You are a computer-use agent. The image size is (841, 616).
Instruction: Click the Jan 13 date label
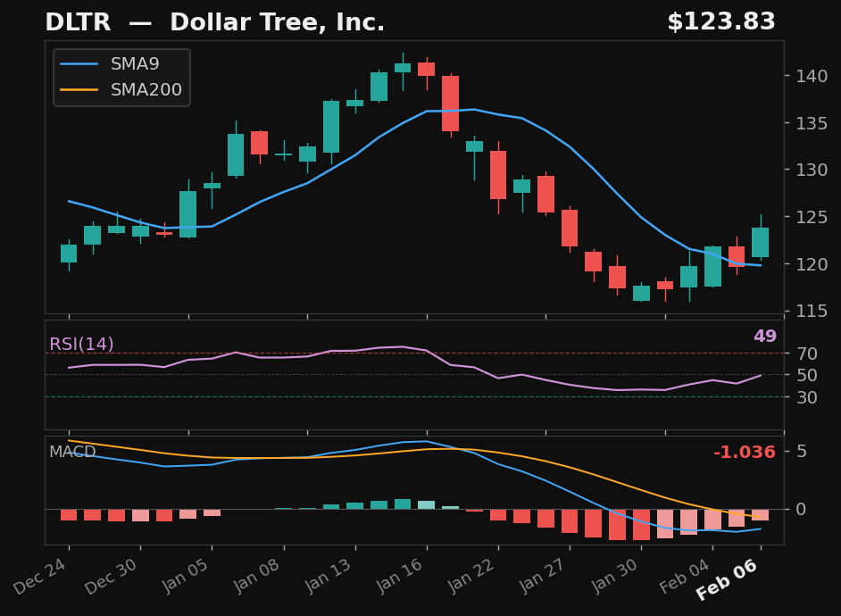329,577
